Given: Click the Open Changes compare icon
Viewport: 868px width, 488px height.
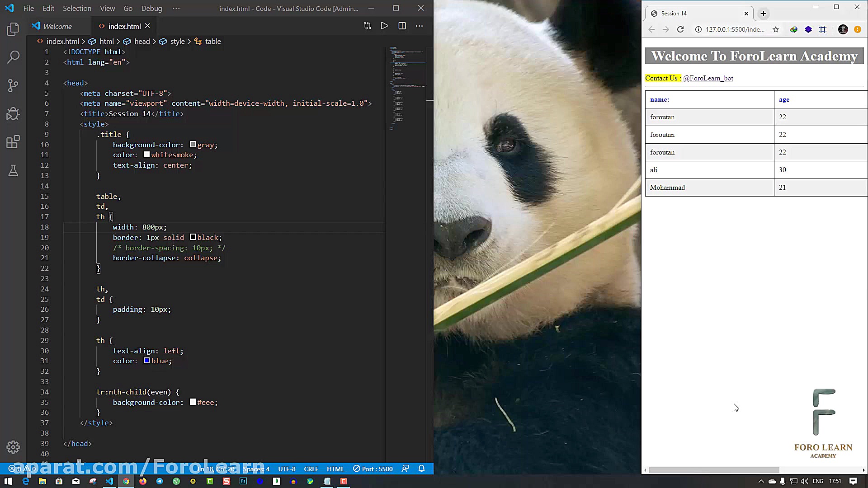Looking at the screenshot, I should pos(367,26).
